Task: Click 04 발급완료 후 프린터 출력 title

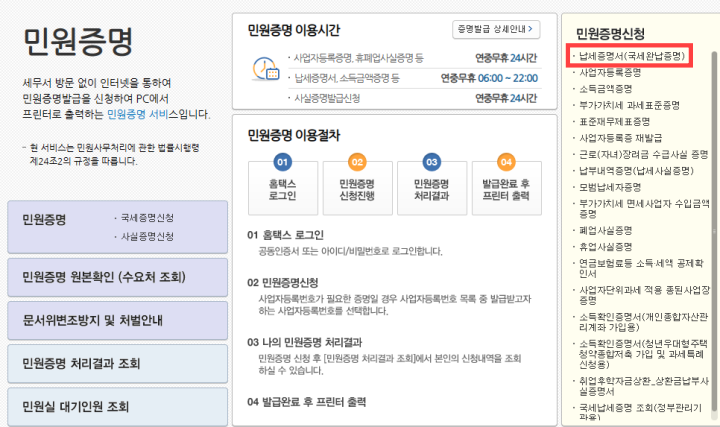Action: coord(307,402)
